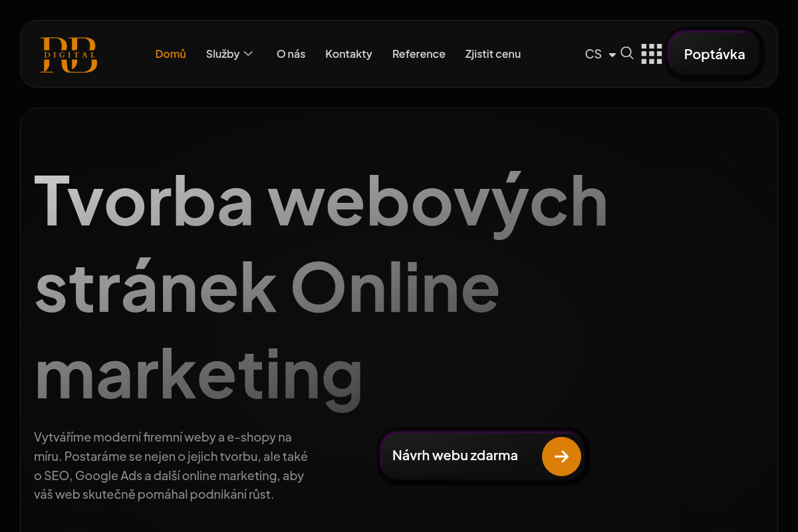Click the orange arrow circle icon
The height and width of the screenshot is (532, 798).
561,456
